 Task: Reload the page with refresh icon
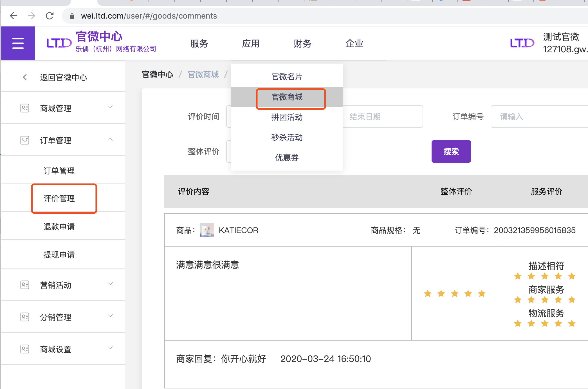coord(50,16)
